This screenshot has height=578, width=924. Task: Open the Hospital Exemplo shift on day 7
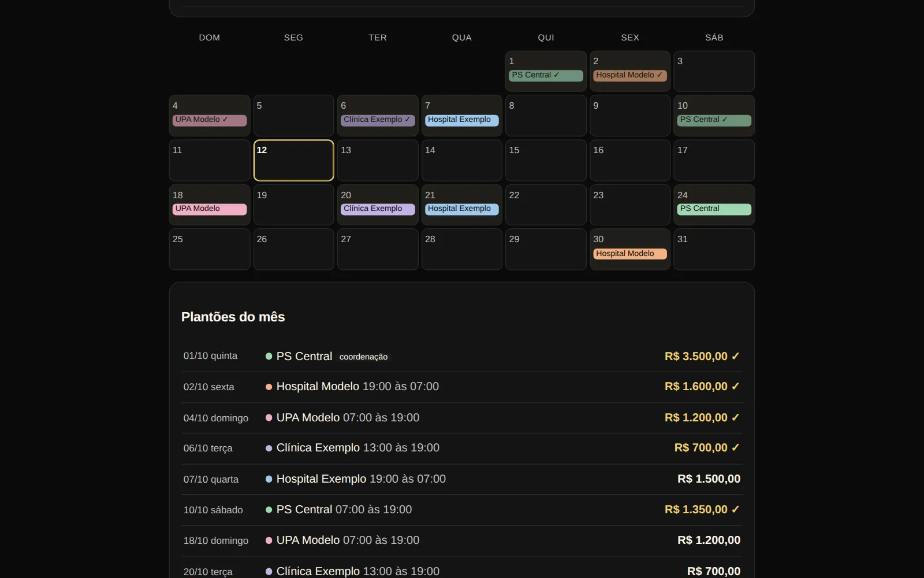(x=462, y=120)
